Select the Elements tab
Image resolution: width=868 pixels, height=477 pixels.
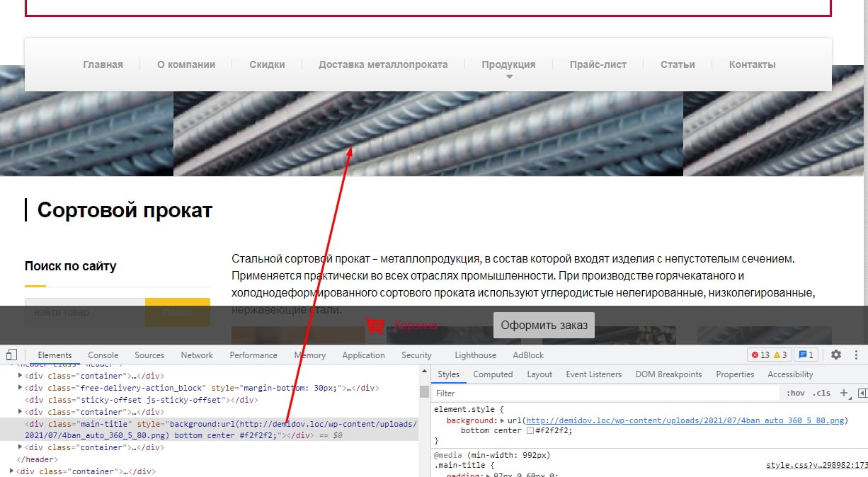[55, 355]
